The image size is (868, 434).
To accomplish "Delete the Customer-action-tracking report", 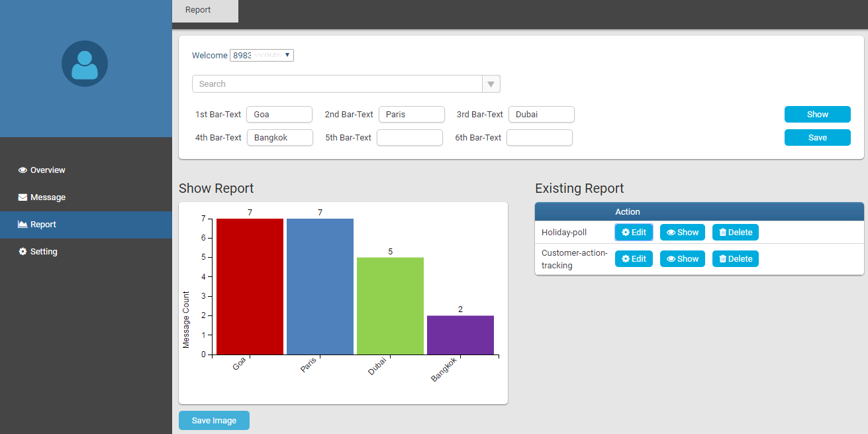I will (x=735, y=259).
